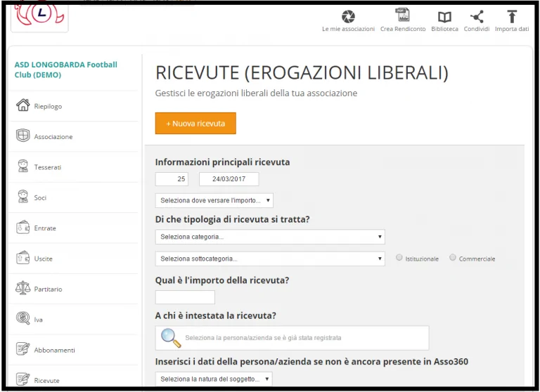
Task: Select the Commerciale radio button
Action: [453, 257]
